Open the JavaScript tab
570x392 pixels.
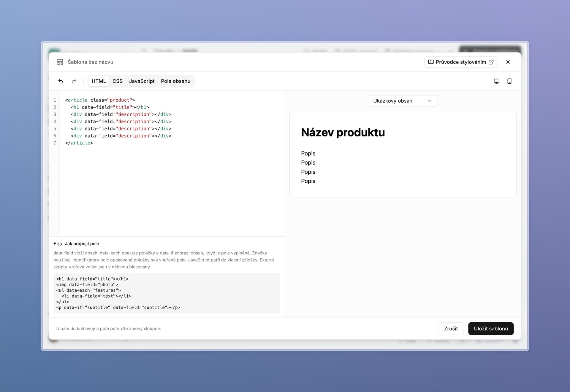142,81
